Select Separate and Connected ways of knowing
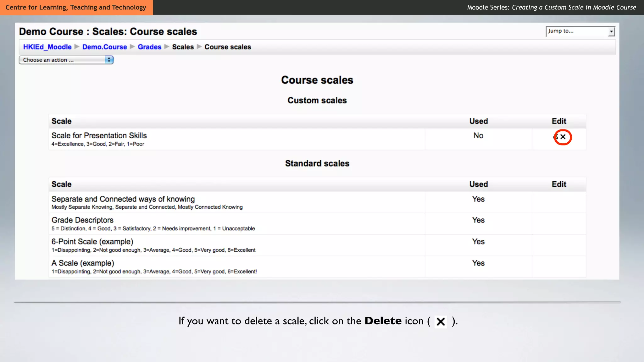Image resolution: width=644 pixels, height=362 pixels. coord(123,199)
